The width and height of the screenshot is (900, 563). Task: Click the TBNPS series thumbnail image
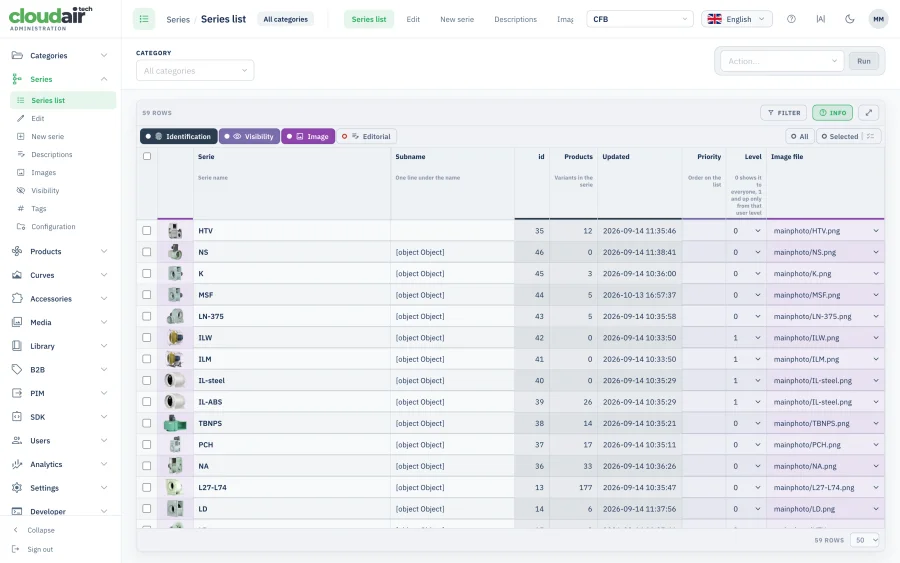pyautogui.click(x=175, y=424)
